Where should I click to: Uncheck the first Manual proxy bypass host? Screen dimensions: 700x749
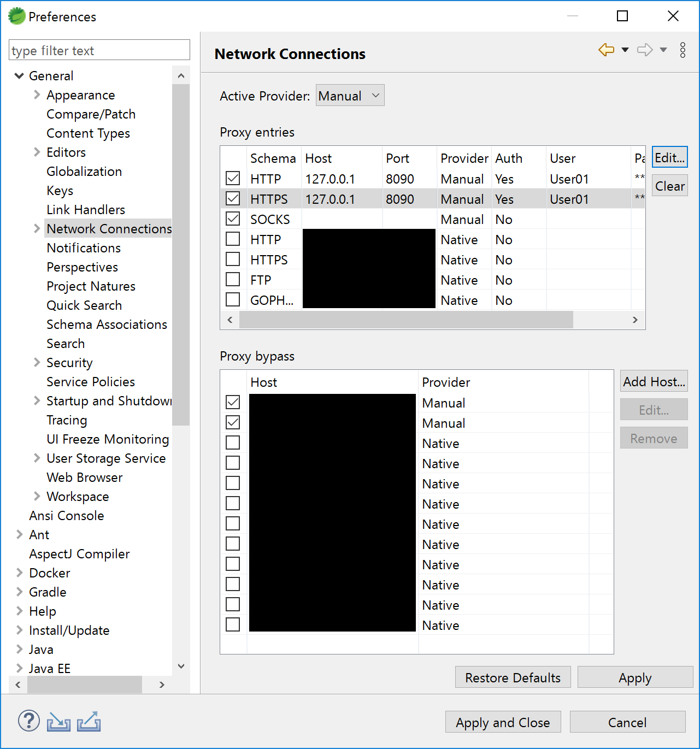233,403
